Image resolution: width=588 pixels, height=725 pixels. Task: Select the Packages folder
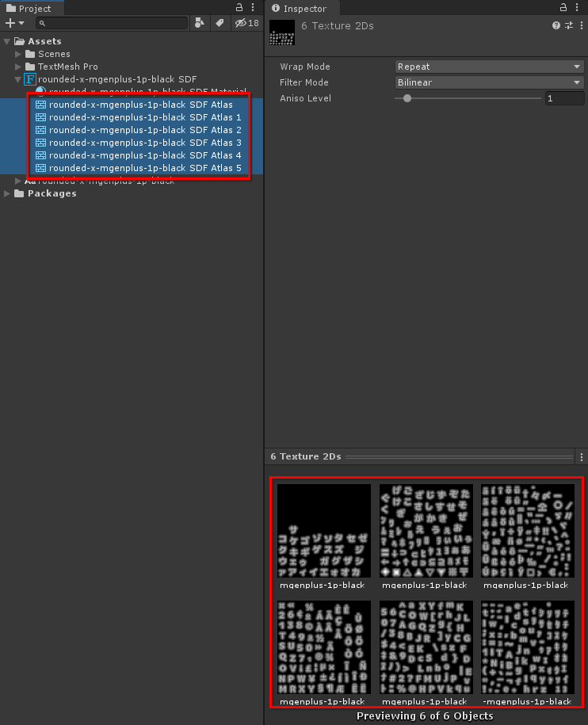pyautogui.click(x=52, y=193)
